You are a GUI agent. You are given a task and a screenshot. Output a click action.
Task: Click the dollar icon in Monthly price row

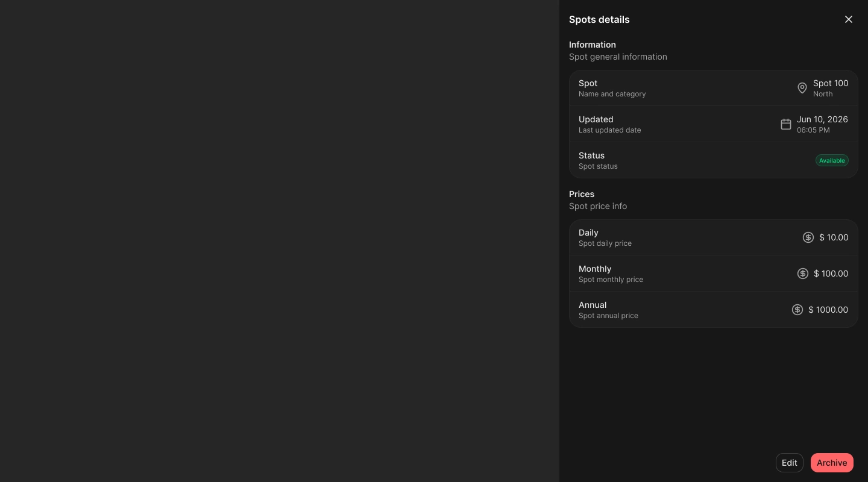[803, 274]
